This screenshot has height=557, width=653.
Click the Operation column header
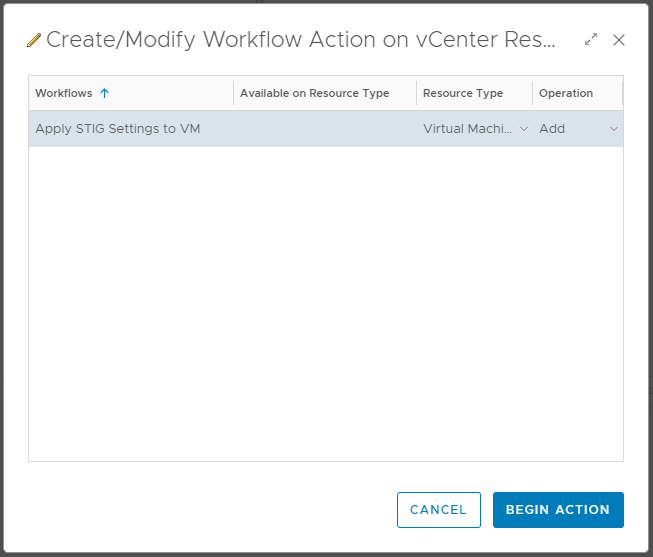566,93
